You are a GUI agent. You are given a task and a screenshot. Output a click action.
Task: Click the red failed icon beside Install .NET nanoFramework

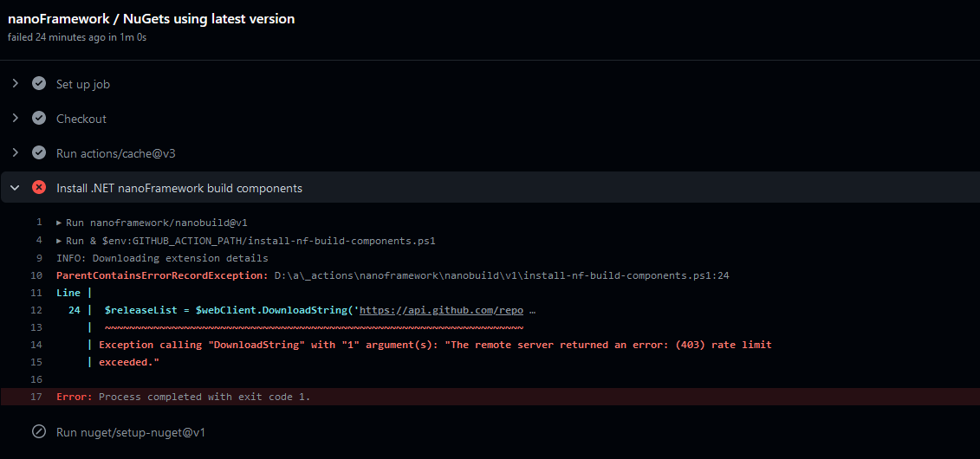coord(39,188)
